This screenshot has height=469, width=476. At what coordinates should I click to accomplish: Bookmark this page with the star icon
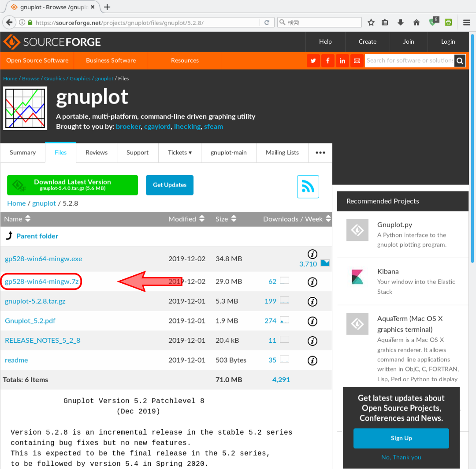(371, 23)
